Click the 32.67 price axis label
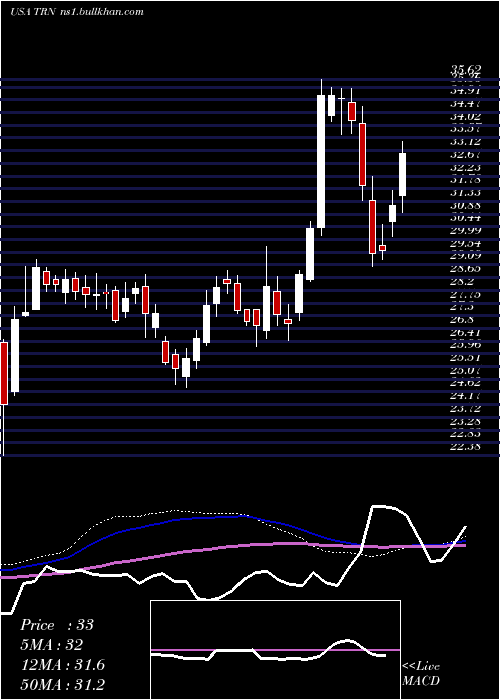Viewport: 500px width, 700px height. point(466,155)
